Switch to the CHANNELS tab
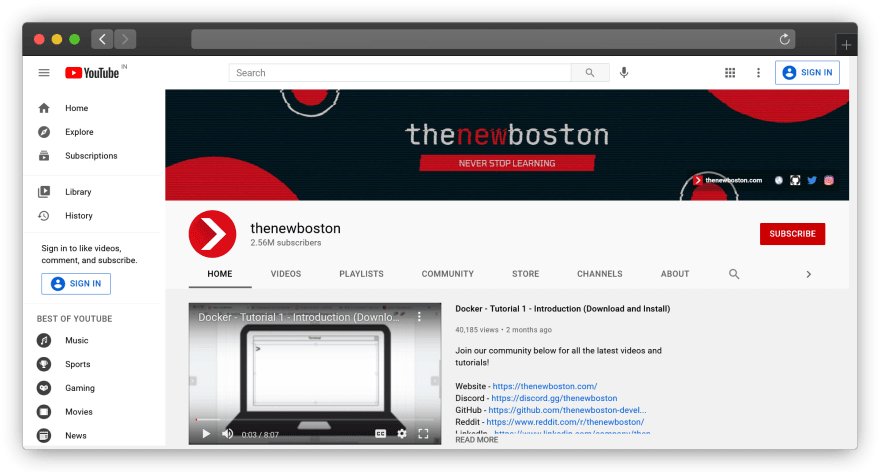The height and width of the screenshot is (472, 880). coord(599,274)
